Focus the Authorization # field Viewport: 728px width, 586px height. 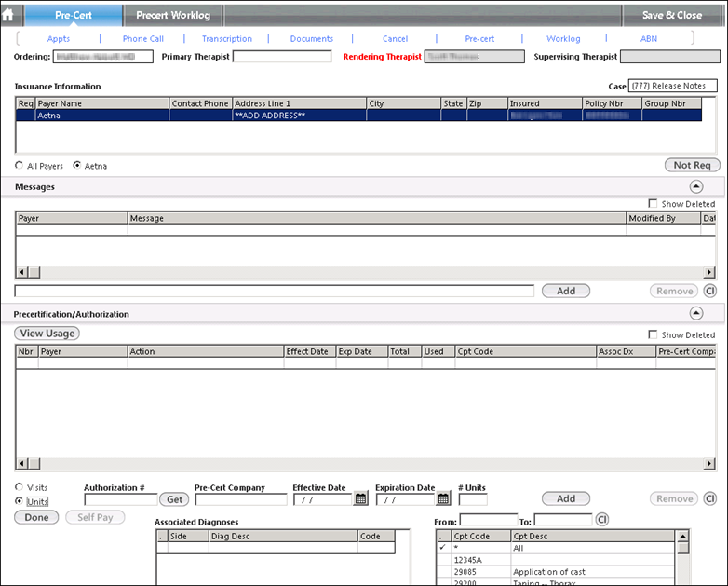(x=121, y=499)
